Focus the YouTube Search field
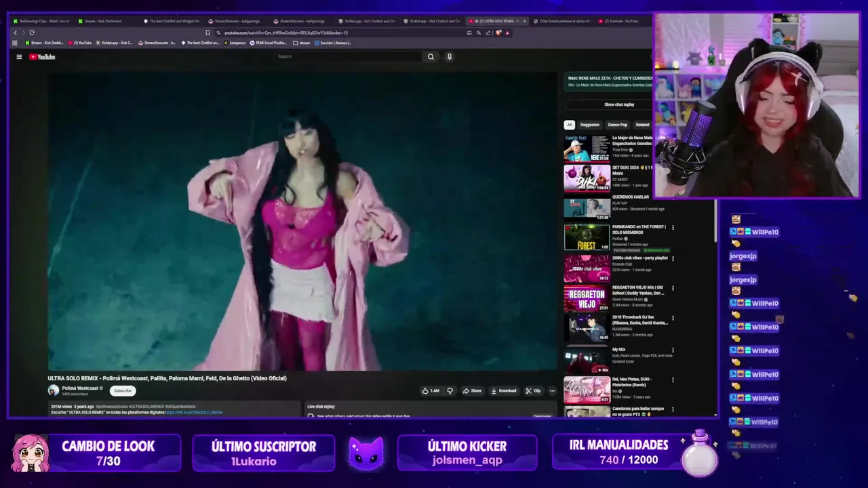The width and height of the screenshot is (868, 488). pyautogui.click(x=349, y=57)
